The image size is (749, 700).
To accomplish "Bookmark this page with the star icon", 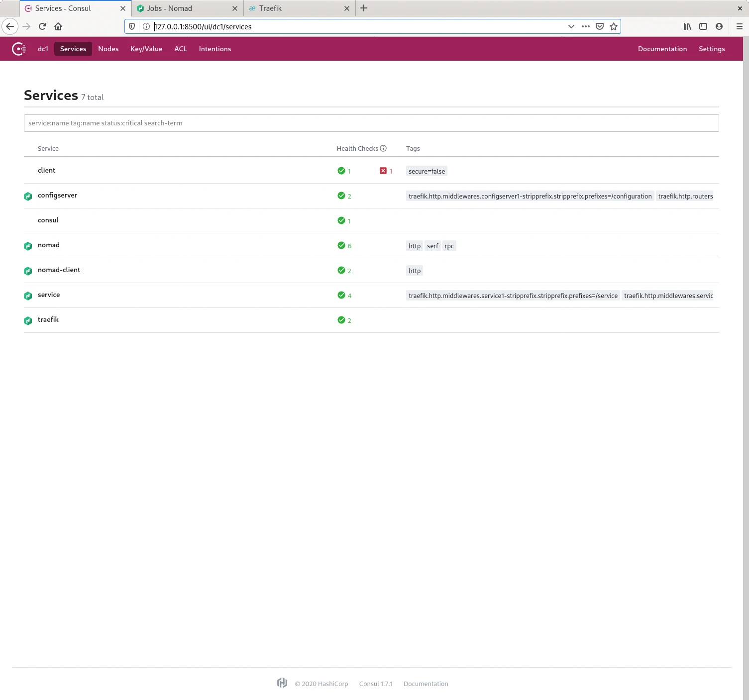I will coord(614,26).
